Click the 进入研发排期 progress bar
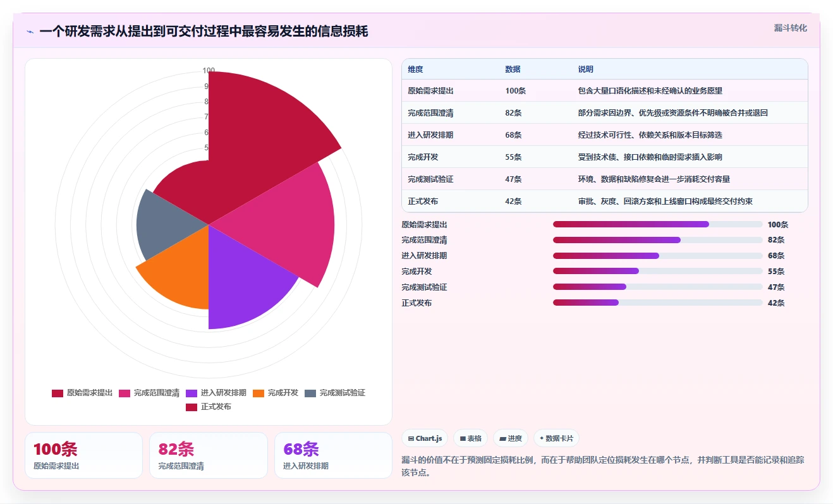 pyautogui.click(x=658, y=256)
